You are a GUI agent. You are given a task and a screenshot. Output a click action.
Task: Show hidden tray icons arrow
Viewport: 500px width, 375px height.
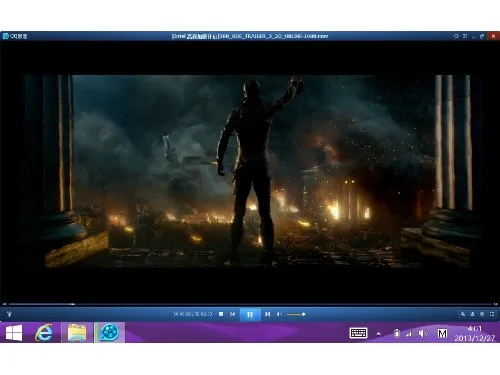click(x=379, y=333)
